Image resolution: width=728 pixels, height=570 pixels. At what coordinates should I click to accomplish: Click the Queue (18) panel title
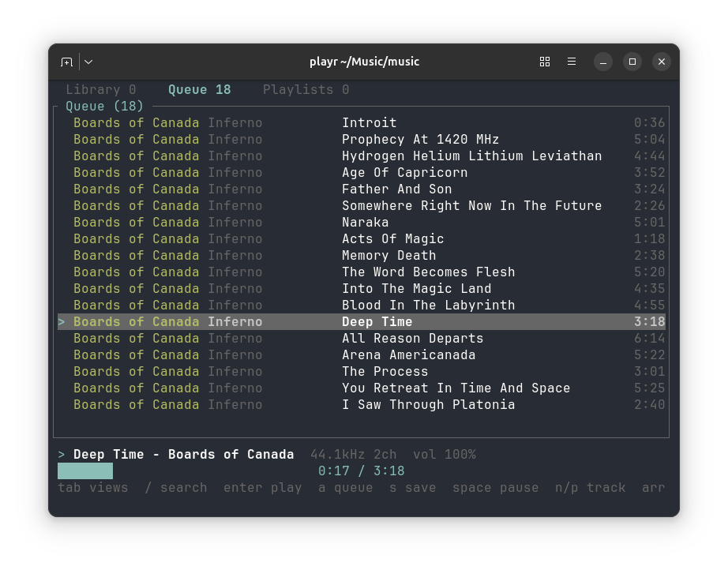click(x=104, y=107)
